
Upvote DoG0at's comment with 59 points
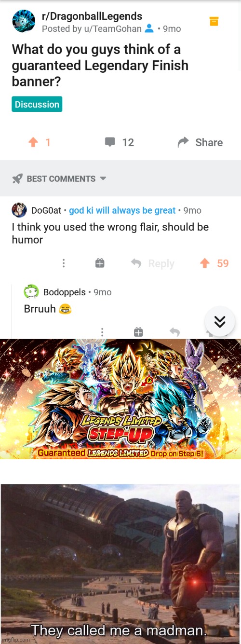pyautogui.click(x=205, y=263)
